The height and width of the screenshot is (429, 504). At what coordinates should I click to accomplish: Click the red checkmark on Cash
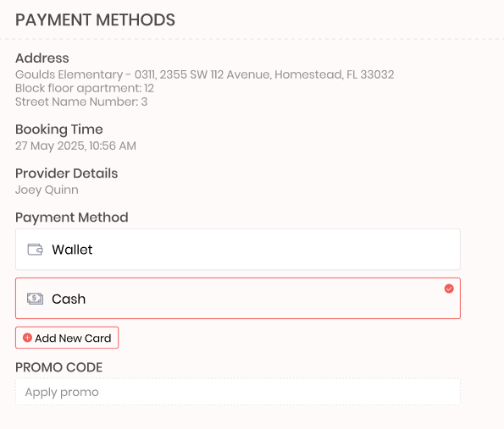coord(449,289)
